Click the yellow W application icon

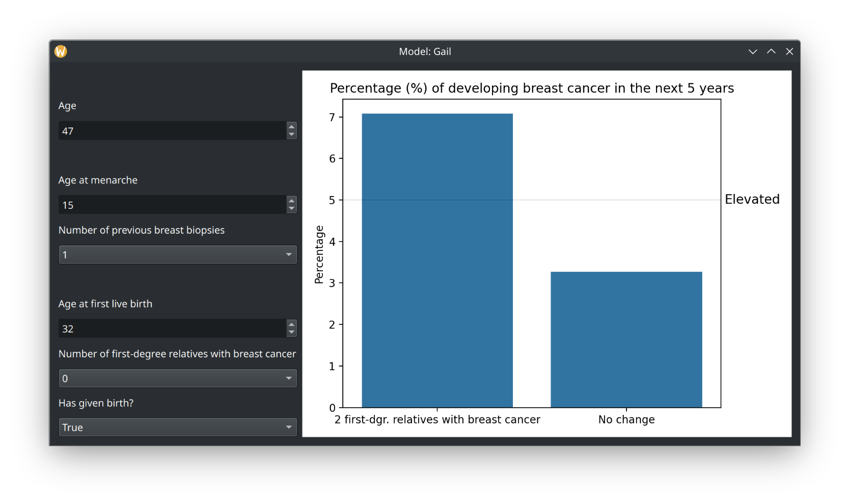coord(61,51)
